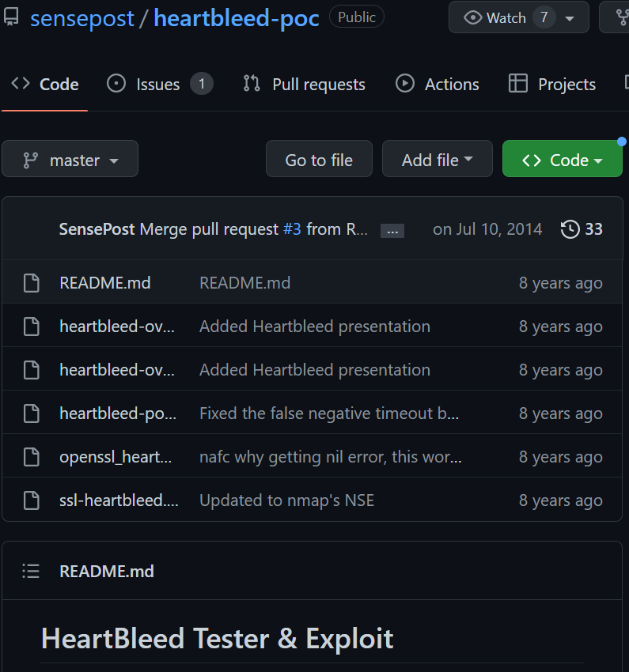Image resolution: width=629 pixels, height=672 pixels.
Task: Click the Watch count badge 7
Action: click(x=544, y=17)
